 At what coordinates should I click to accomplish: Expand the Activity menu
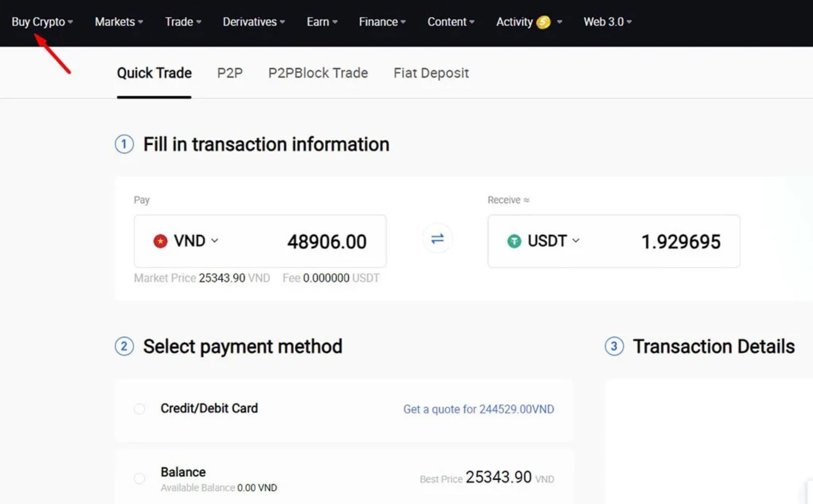click(528, 22)
